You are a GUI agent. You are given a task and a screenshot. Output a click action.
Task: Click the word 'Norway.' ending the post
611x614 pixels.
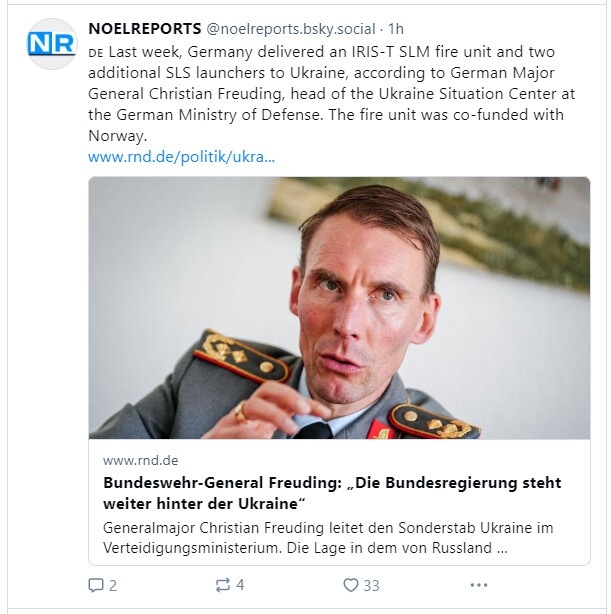coord(118,136)
